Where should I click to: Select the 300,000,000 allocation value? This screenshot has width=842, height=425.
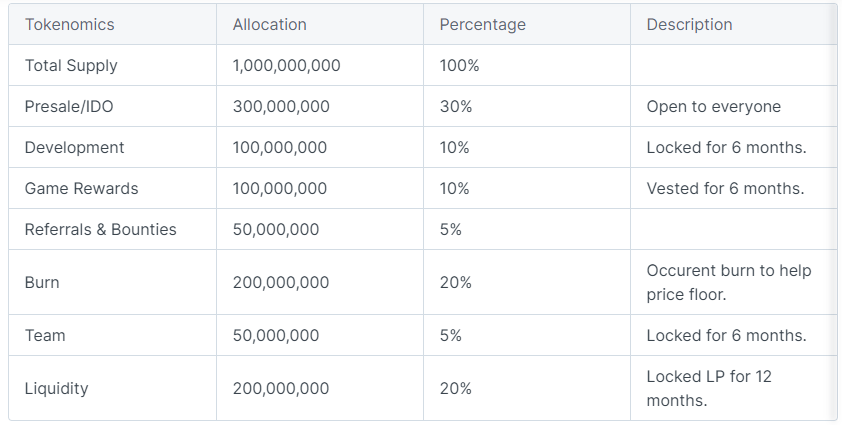click(x=281, y=106)
